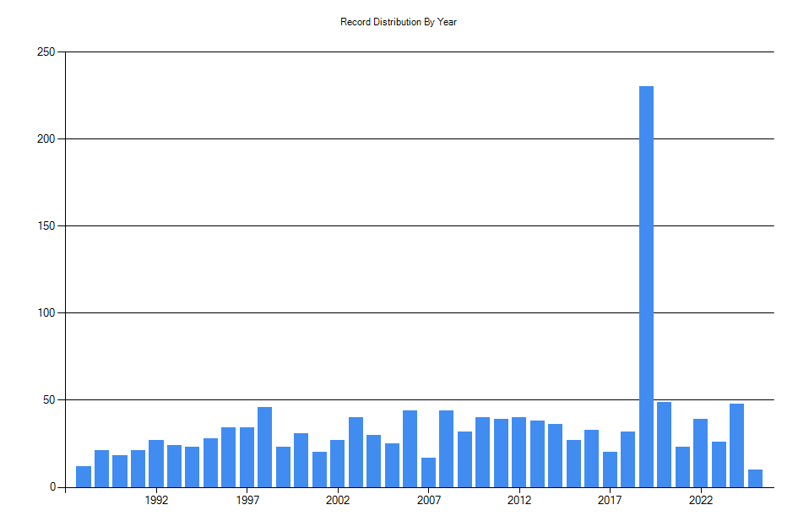
Task: Click the bar for year 2022
Action: pyautogui.click(x=700, y=453)
